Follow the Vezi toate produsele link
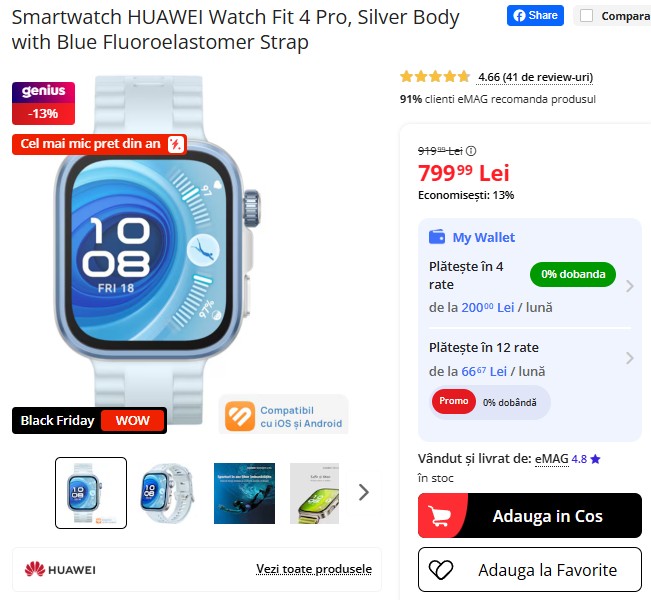Image resolution: width=651 pixels, height=600 pixels. tap(314, 569)
